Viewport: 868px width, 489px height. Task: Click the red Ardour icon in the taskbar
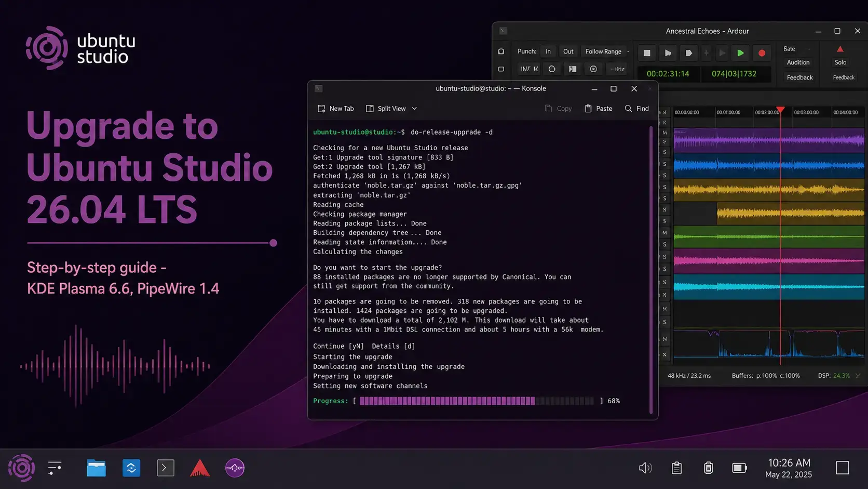[x=200, y=468]
